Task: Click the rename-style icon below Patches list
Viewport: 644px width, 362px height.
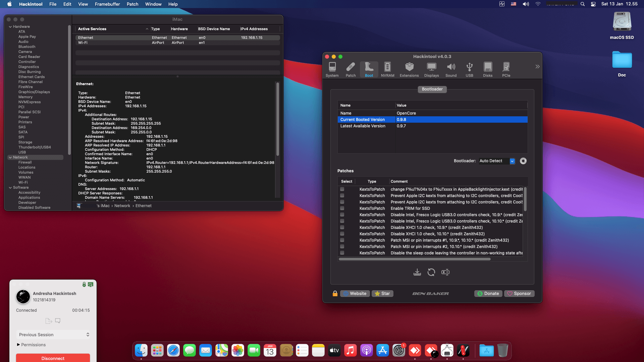Action: point(445,272)
